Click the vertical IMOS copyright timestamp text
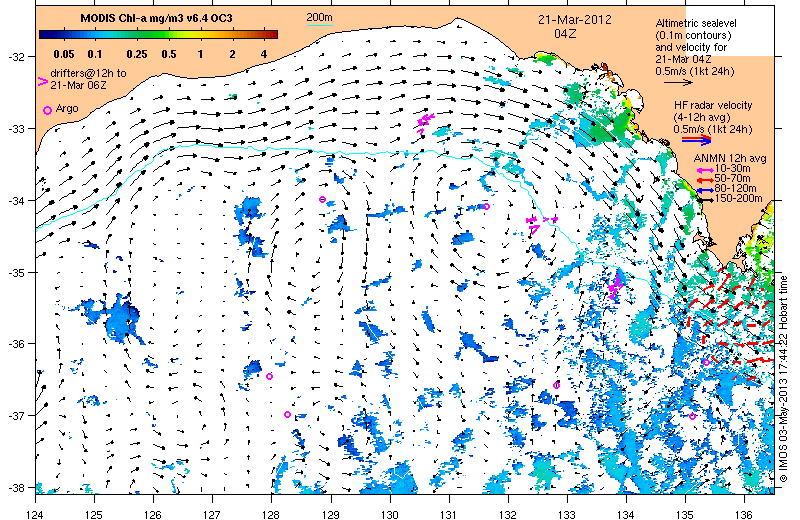This screenshot has height=520, width=800. pyautogui.click(x=784, y=378)
